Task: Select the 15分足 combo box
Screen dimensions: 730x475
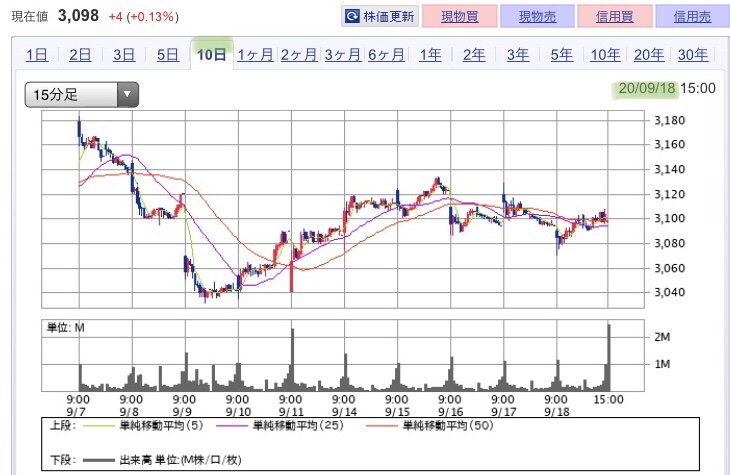Action: pos(81,95)
